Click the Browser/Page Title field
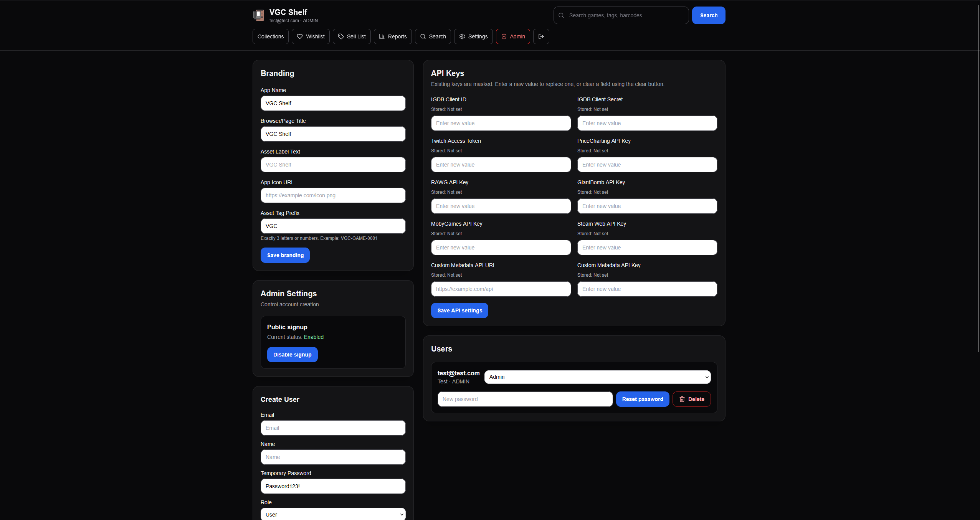This screenshot has height=520, width=980. tap(333, 134)
